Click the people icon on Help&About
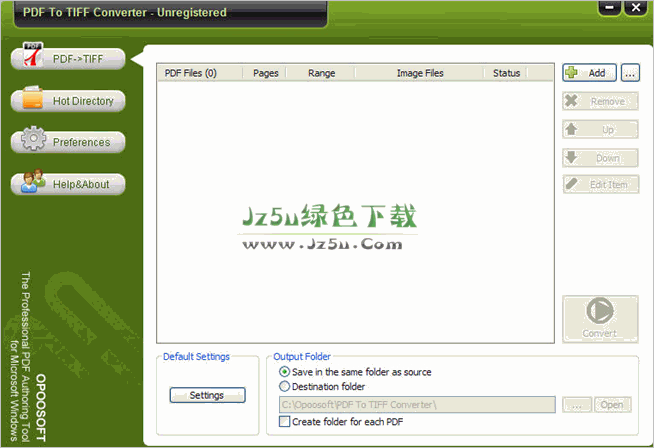The image size is (654, 448). 33,181
